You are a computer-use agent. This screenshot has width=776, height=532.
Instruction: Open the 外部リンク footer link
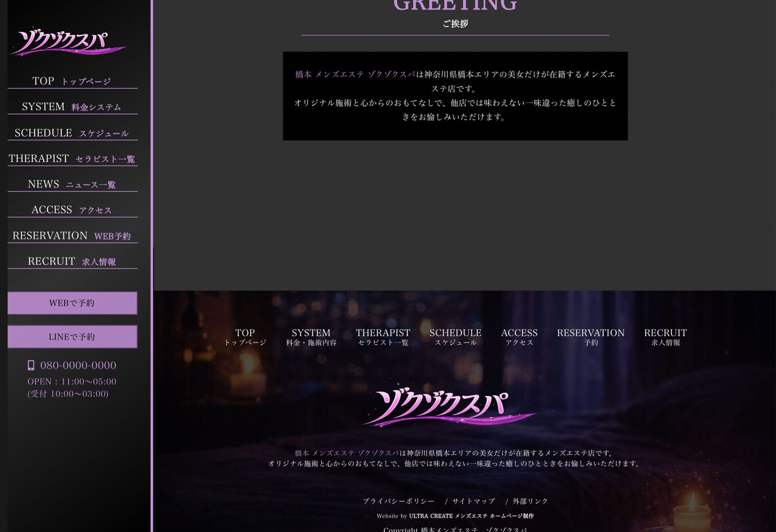[x=530, y=501]
